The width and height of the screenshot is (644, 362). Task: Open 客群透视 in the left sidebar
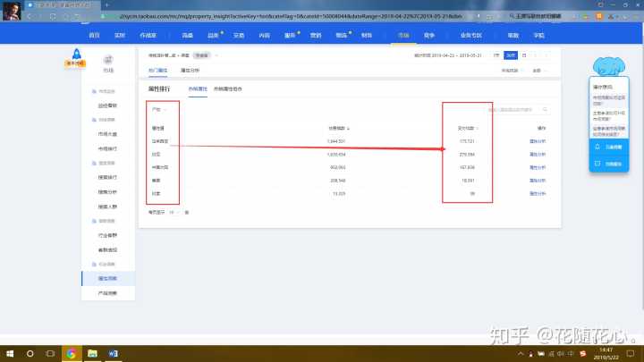(107, 250)
